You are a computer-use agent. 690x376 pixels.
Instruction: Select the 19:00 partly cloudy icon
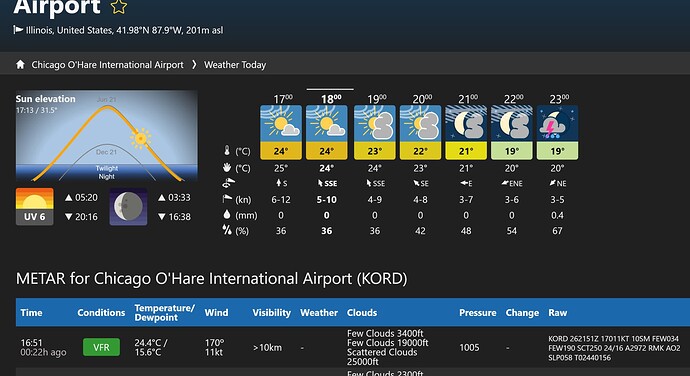374,124
